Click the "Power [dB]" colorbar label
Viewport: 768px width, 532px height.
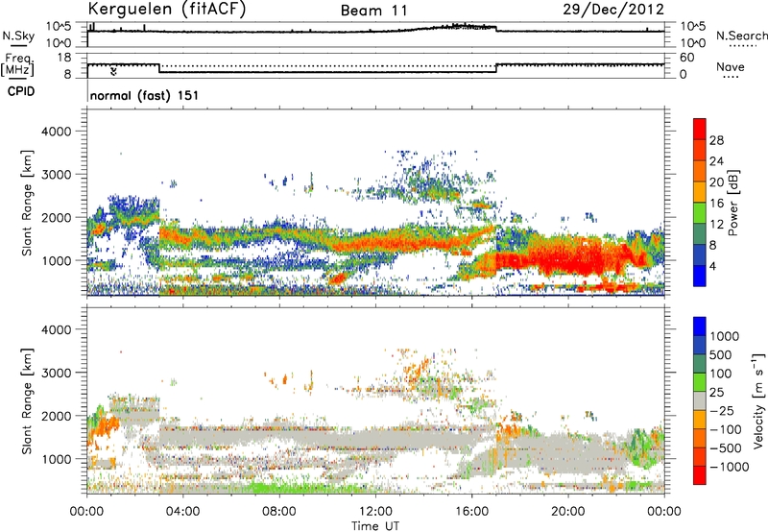(x=732, y=203)
